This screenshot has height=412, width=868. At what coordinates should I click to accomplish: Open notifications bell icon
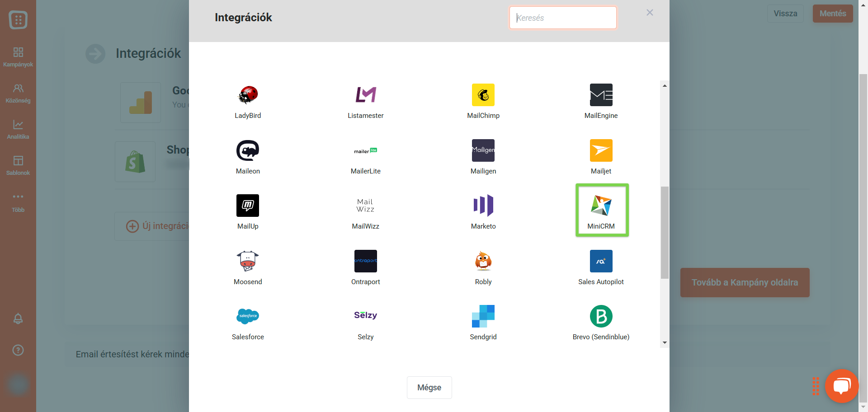pos(18,318)
